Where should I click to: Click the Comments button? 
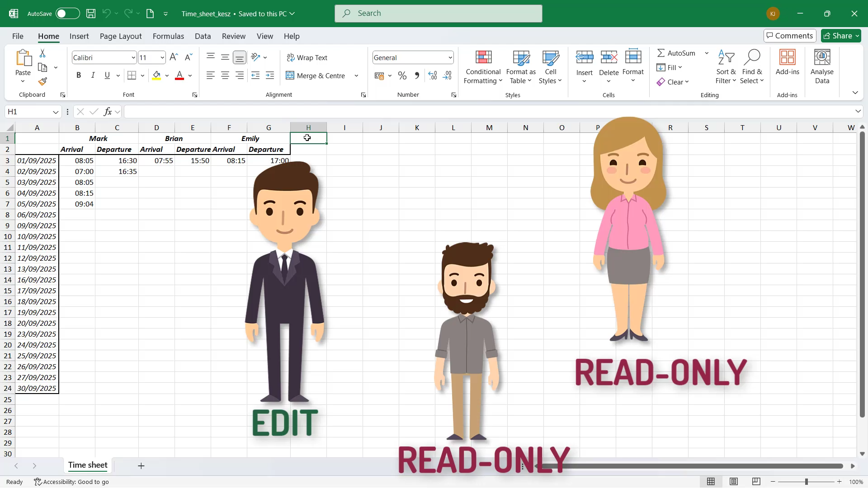pos(790,36)
